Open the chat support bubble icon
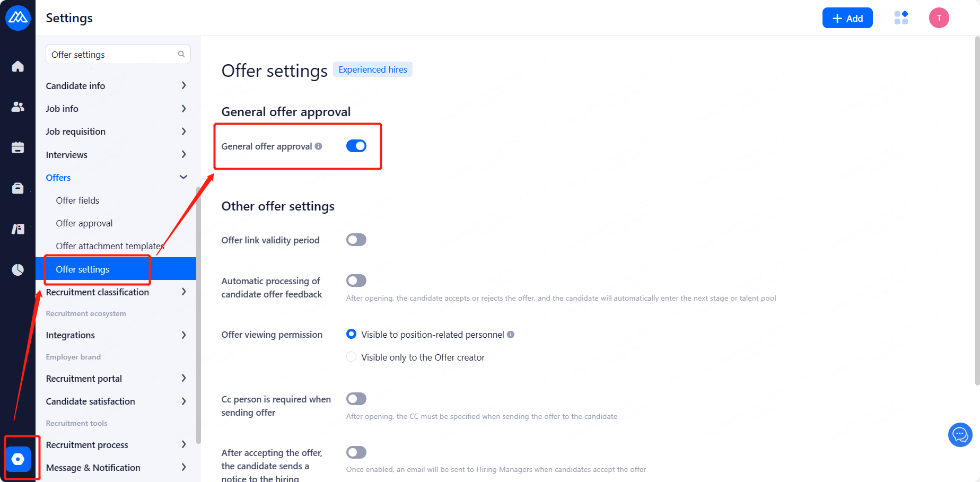Image resolution: width=980 pixels, height=482 pixels. 960,435
